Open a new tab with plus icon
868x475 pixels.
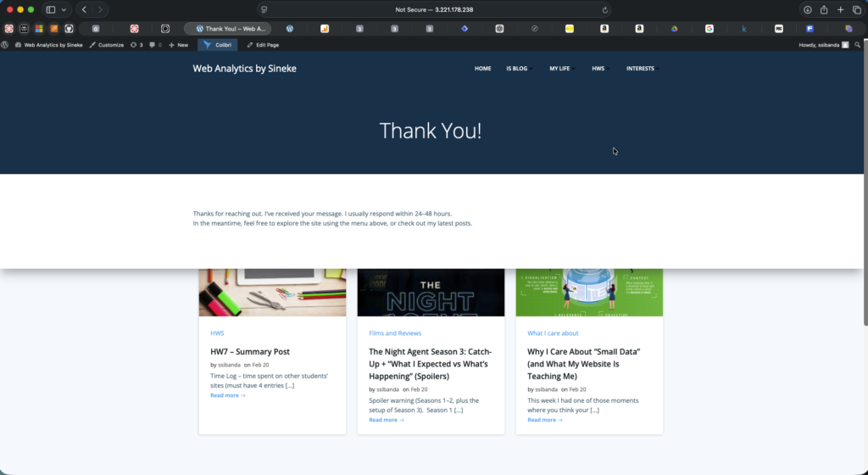point(840,9)
